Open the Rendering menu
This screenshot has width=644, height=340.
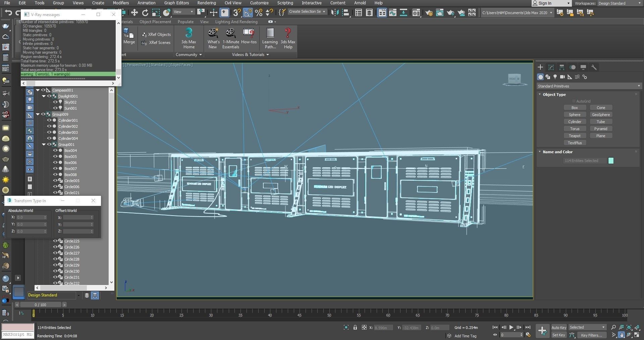(x=207, y=3)
